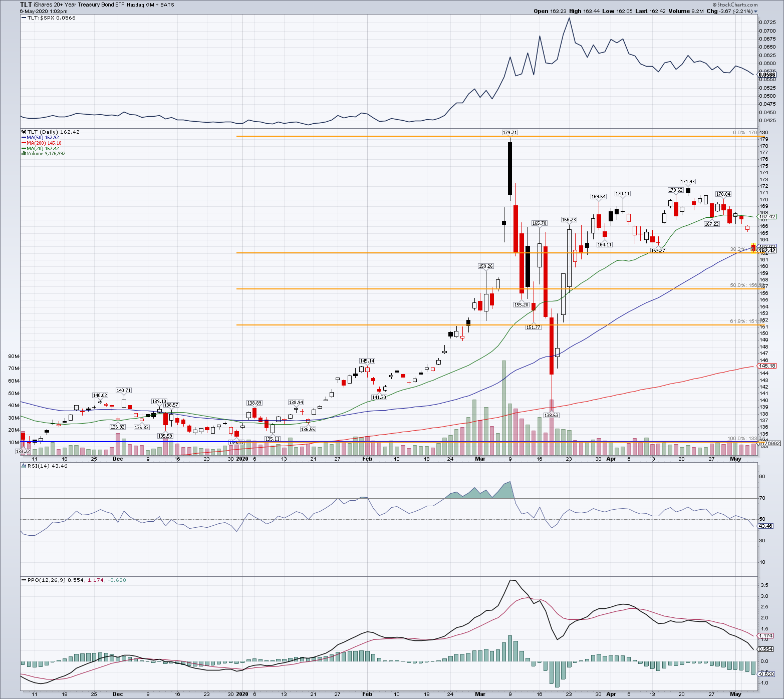
Task: Click the 151.77 price label
Action: (x=533, y=327)
